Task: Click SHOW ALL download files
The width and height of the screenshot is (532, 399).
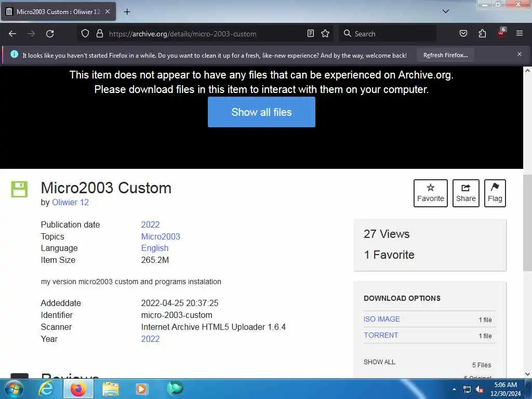Action: 379,362
